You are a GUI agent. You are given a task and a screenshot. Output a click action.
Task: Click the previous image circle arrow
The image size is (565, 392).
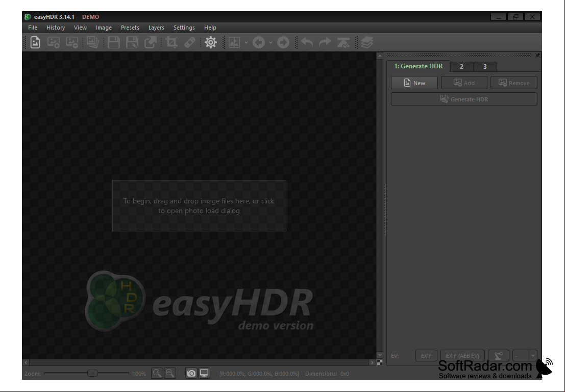click(259, 42)
